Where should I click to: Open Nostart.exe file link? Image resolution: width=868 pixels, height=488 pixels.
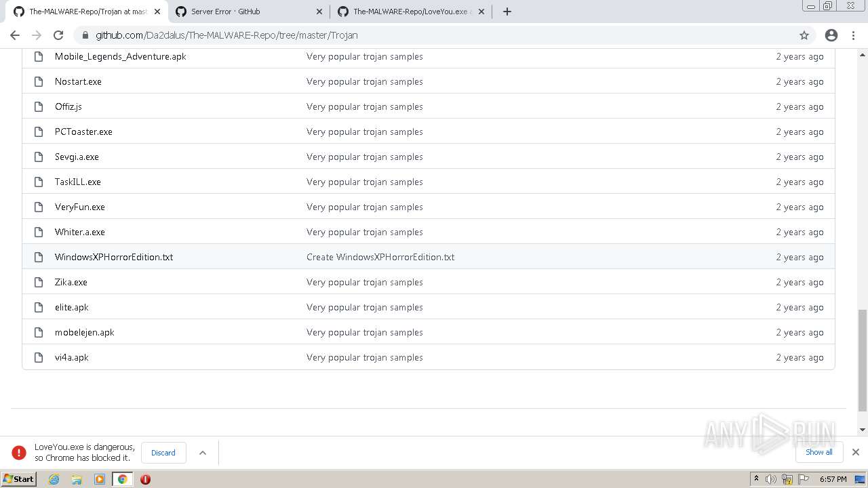pyautogui.click(x=78, y=81)
